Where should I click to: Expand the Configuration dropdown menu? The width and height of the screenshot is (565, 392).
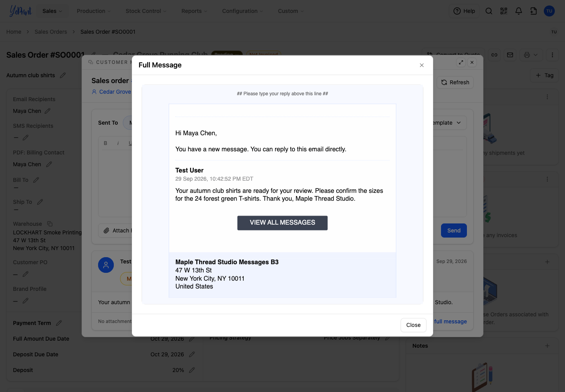click(x=242, y=11)
